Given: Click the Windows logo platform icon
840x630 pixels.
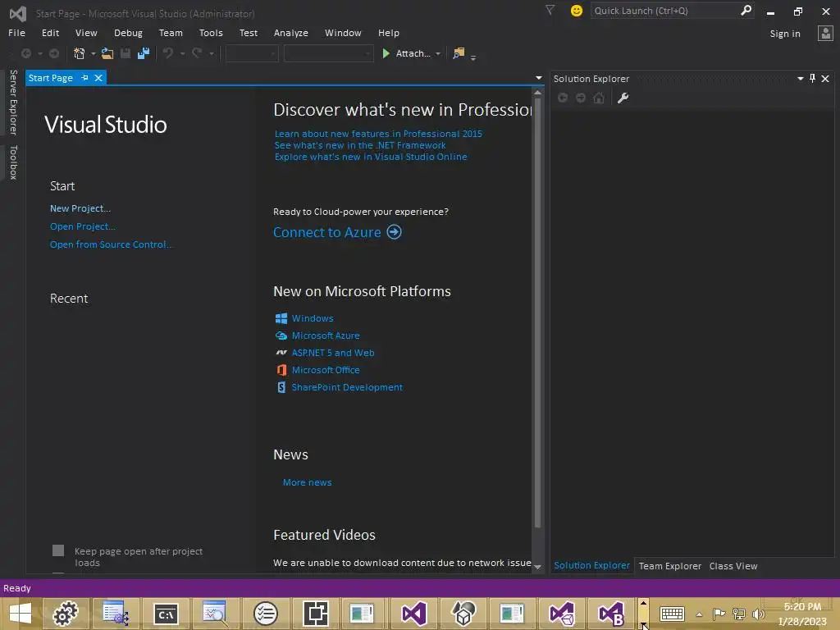Looking at the screenshot, I should pos(281,318).
